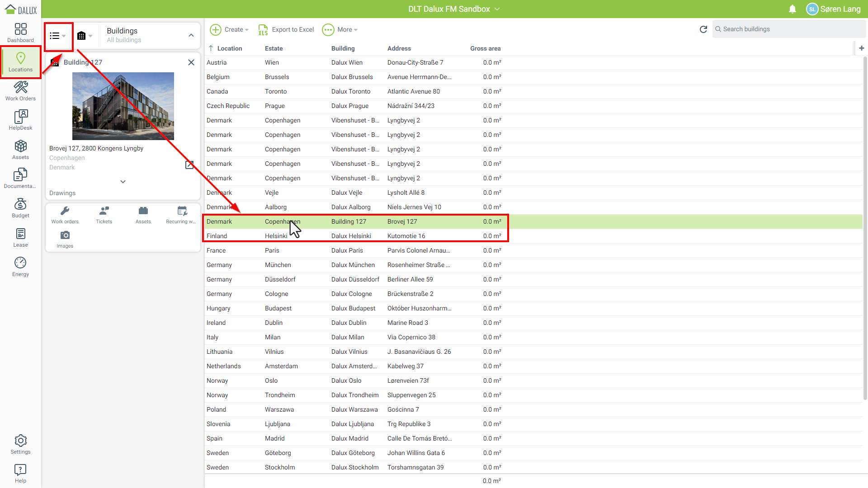868x488 pixels.
Task: Open the More menu
Action: (340, 29)
